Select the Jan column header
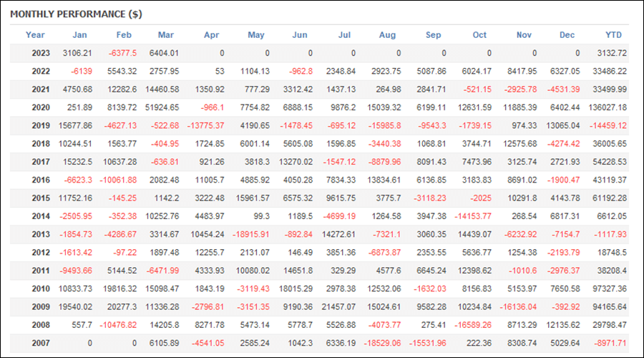Viewport: 644px width, 358px height. coord(79,35)
